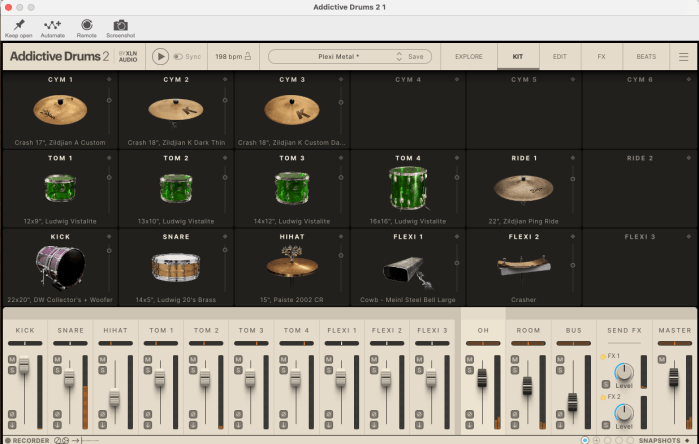This screenshot has height=444, width=699.
Task: Click the Ride 1 cymbal image
Action: [x=524, y=185]
